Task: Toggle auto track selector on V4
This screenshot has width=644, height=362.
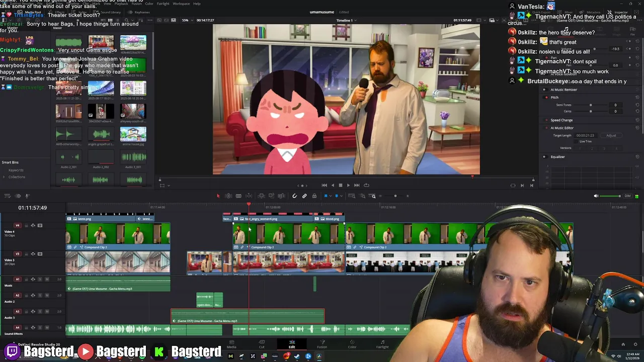Action: pyautogui.click(x=33, y=225)
